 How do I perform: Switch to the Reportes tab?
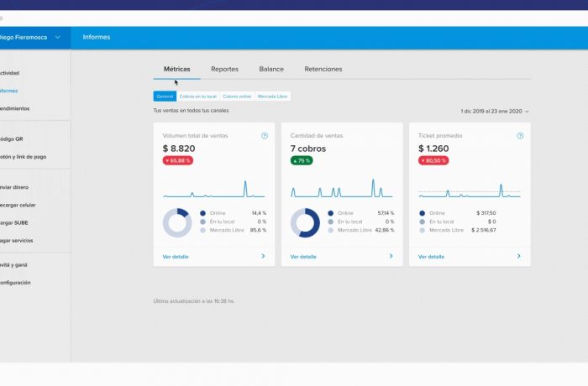click(x=224, y=69)
